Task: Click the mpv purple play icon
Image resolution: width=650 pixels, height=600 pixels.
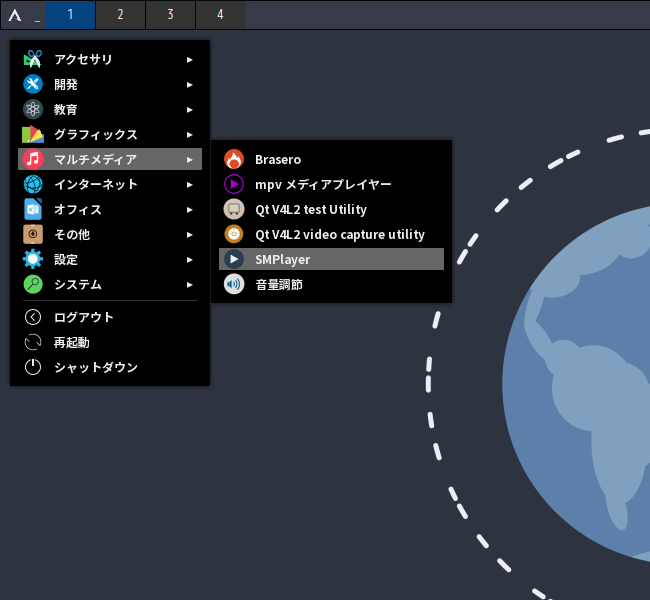Action: pos(234,184)
